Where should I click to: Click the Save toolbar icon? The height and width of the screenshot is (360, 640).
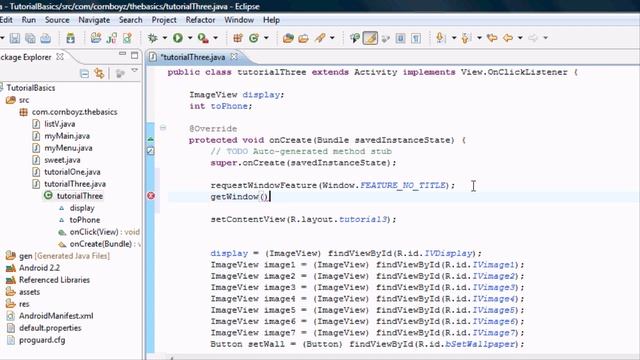[x=15, y=38]
